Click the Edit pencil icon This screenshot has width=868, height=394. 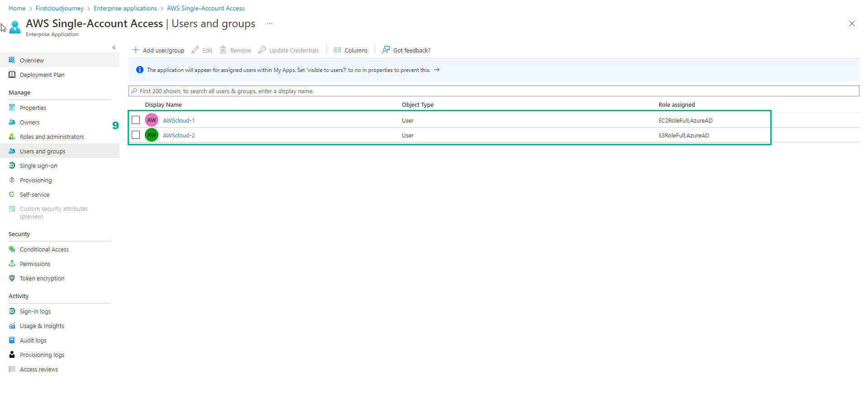tap(195, 50)
